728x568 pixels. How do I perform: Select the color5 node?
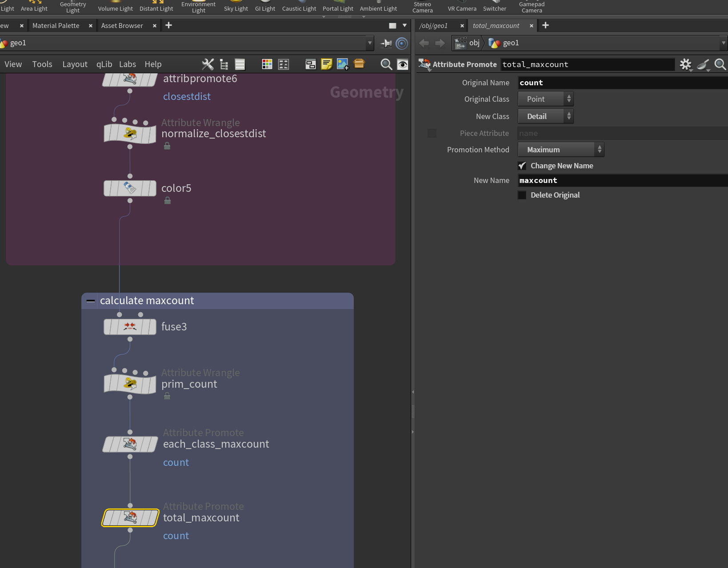click(x=130, y=188)
